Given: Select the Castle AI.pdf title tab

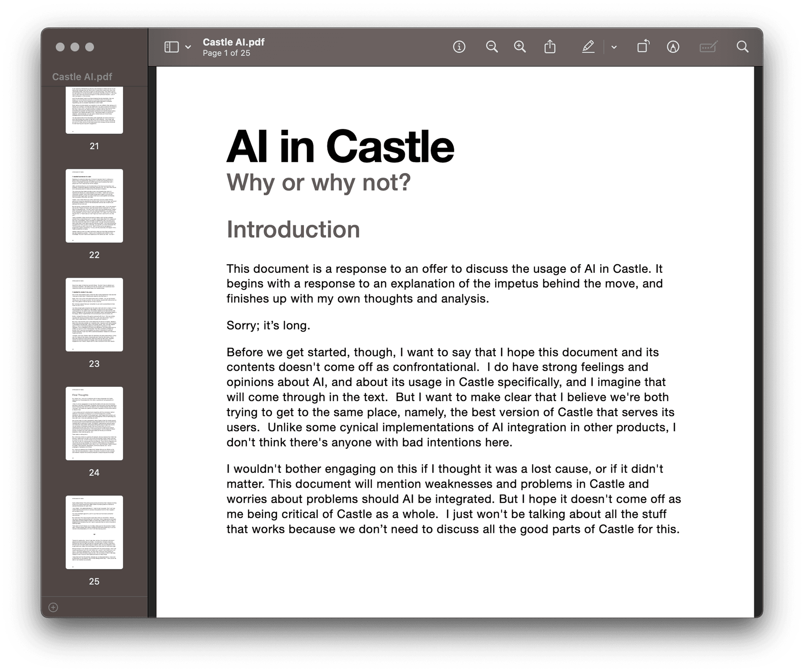Looking at the screenshot, I should (x=233, y=42).
